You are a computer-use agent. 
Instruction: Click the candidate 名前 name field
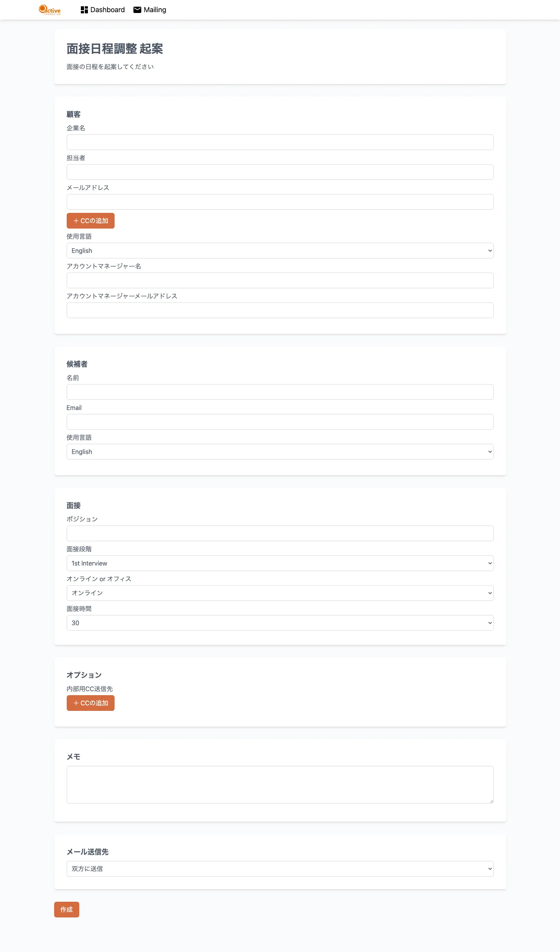point(280,392)
